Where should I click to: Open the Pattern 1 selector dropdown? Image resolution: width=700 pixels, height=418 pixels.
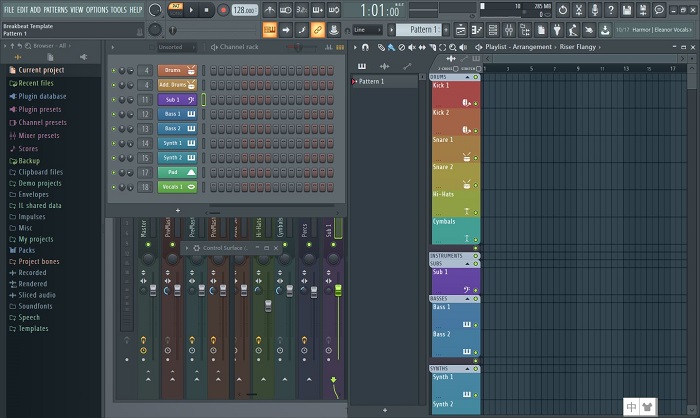tap(419, 30)
